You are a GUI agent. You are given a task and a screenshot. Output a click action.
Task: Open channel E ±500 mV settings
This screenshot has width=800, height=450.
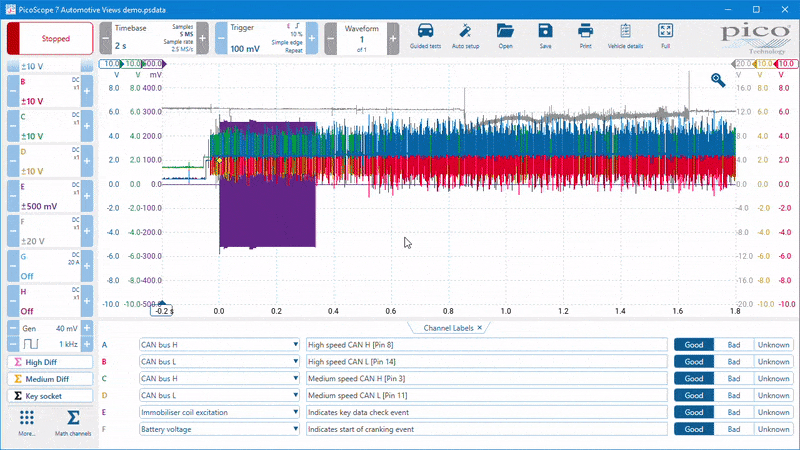[50, 196]
